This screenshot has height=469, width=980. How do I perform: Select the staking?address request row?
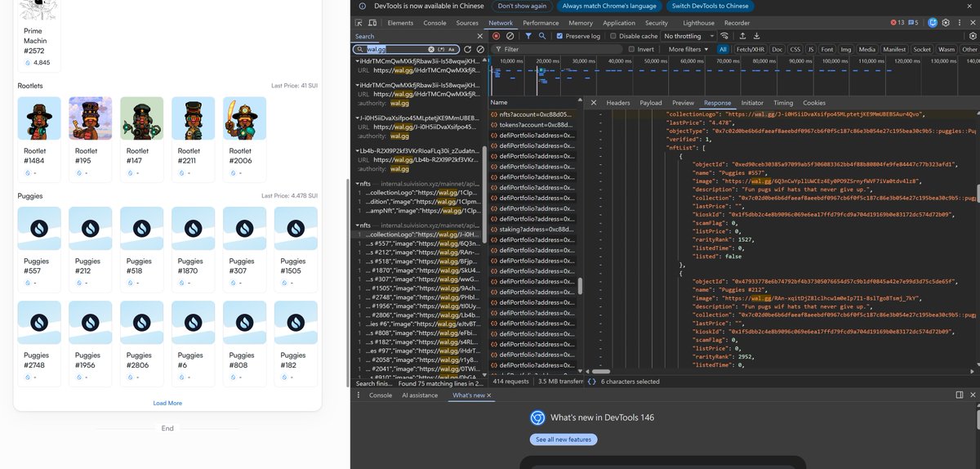(533, 230)
